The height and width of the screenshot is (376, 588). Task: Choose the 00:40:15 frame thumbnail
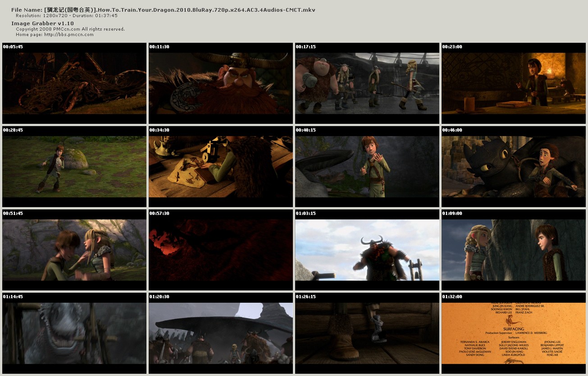tap(367, 167)
